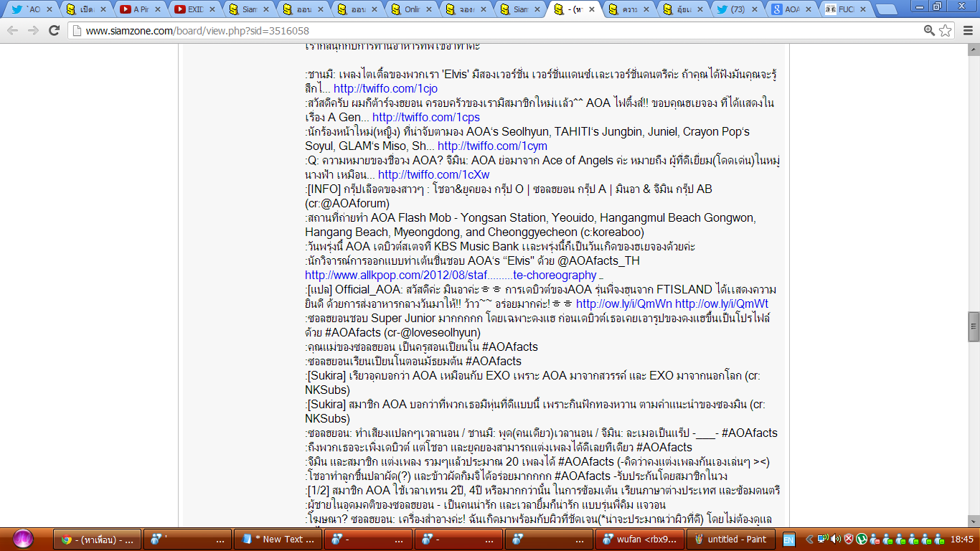The height and width of the screenshot is (551, 980).
Task: Open the uTorrent tray icon
Action: pyautogui.click(x=861, y=540)
